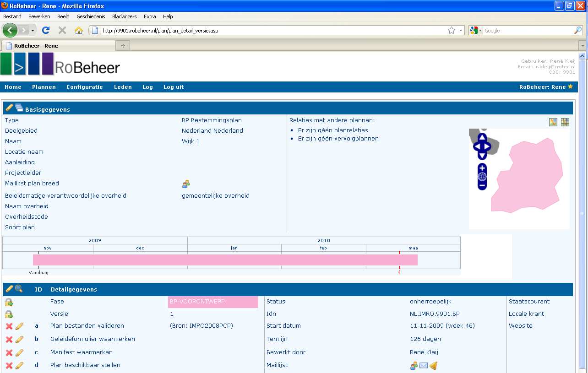Click the map layer icon above the map
Image resolution: width=588 pixels, height=373 pixels.
[x=553, y=122]
